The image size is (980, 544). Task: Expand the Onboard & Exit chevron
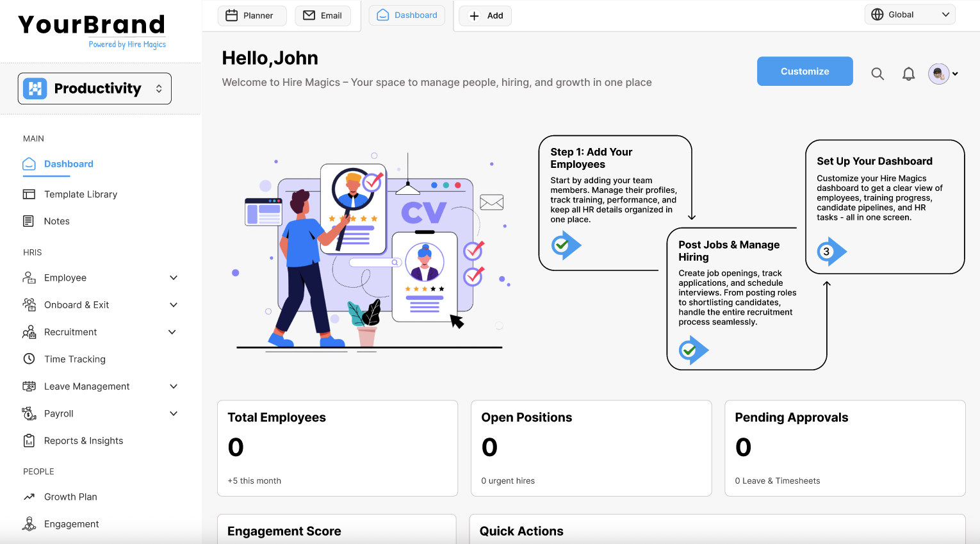click(174, 305)
